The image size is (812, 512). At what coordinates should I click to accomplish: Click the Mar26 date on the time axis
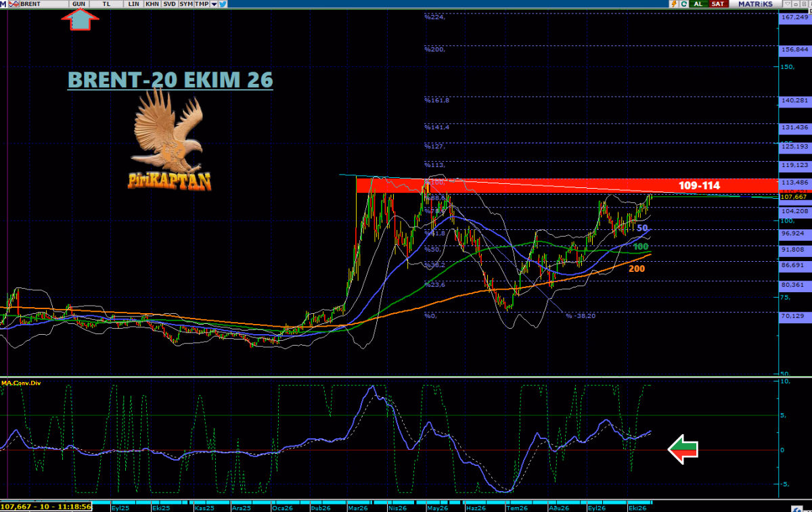point(357,507)
